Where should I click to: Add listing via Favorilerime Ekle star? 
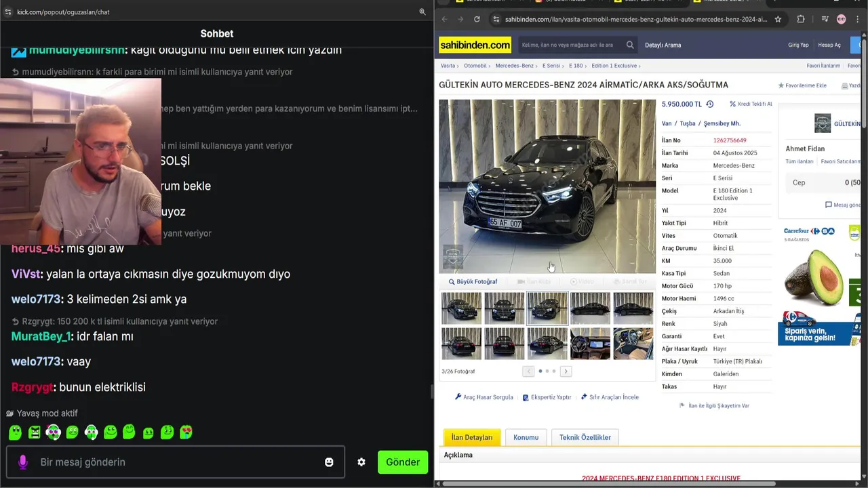pos(802,85)
